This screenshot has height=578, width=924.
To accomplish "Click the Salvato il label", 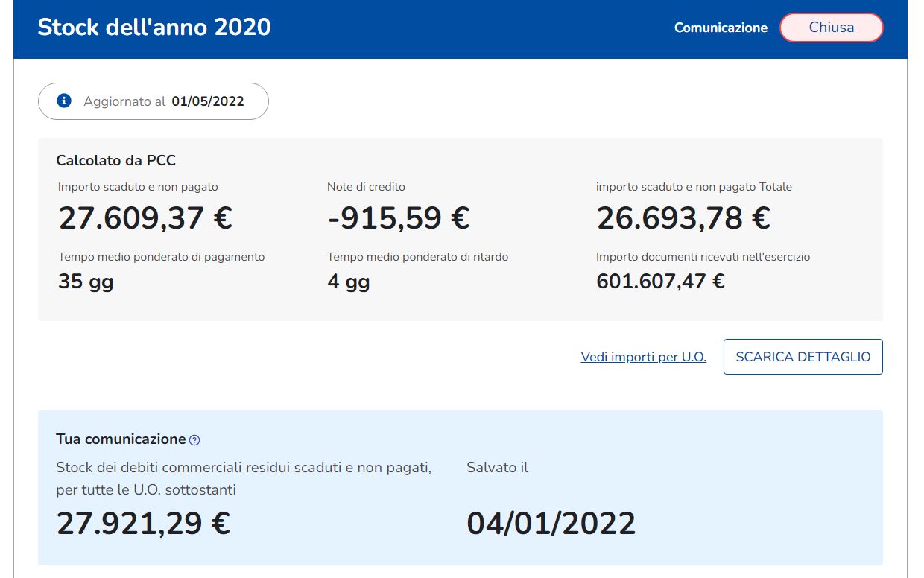I will click(497, 468).
